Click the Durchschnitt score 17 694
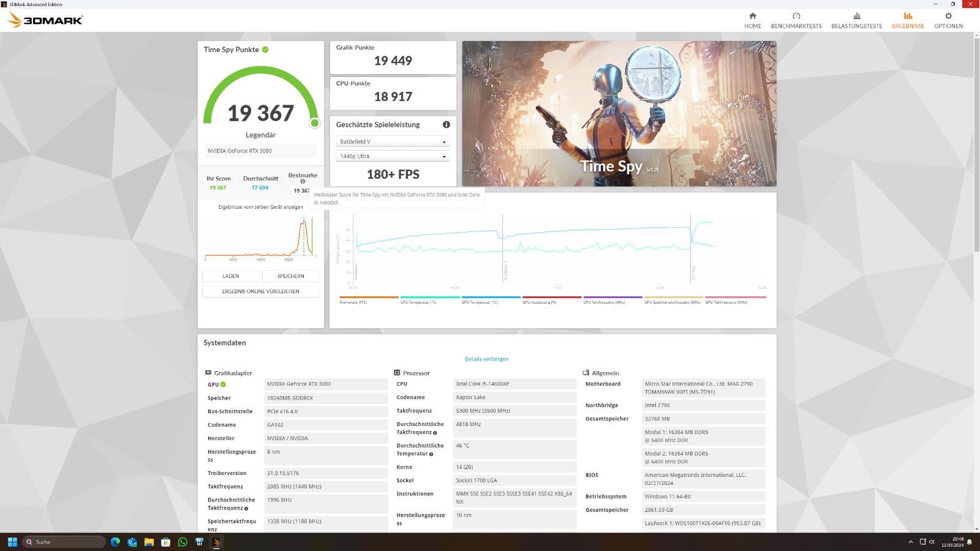The image size is (980, 551). 260,188
